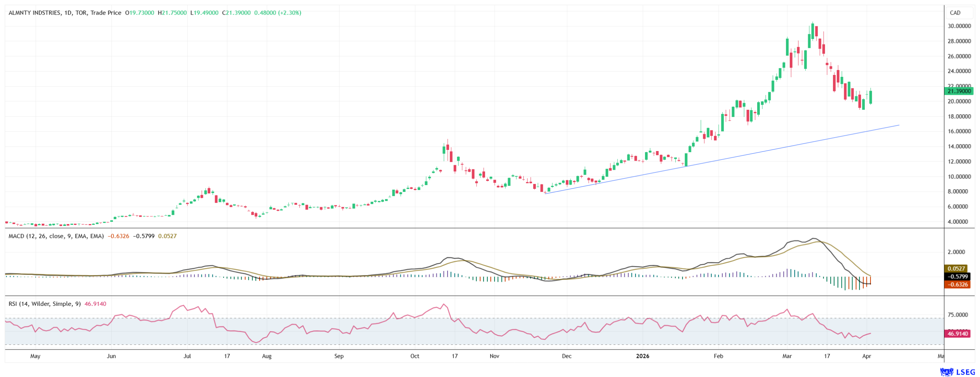Select the blue ascending trendline
980x377 pixels.
pyautogui.click(x=727, y=156)
